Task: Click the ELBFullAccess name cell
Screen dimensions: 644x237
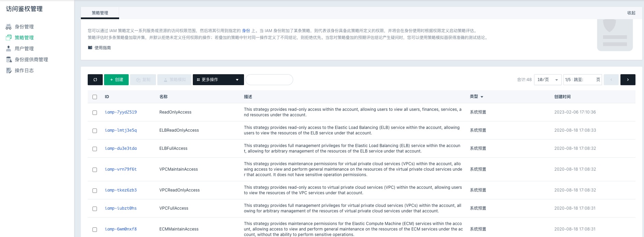Action: (x=173, y=148)
